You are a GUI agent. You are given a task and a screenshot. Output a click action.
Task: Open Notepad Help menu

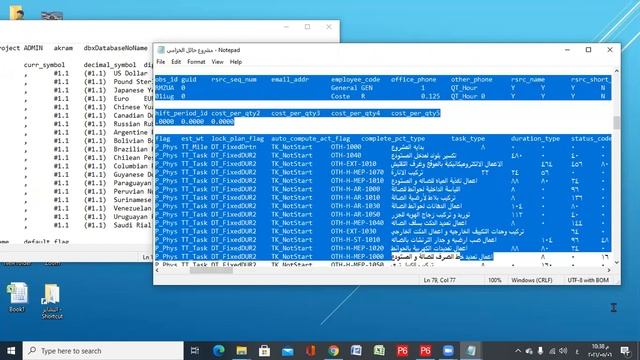(236, 62)
